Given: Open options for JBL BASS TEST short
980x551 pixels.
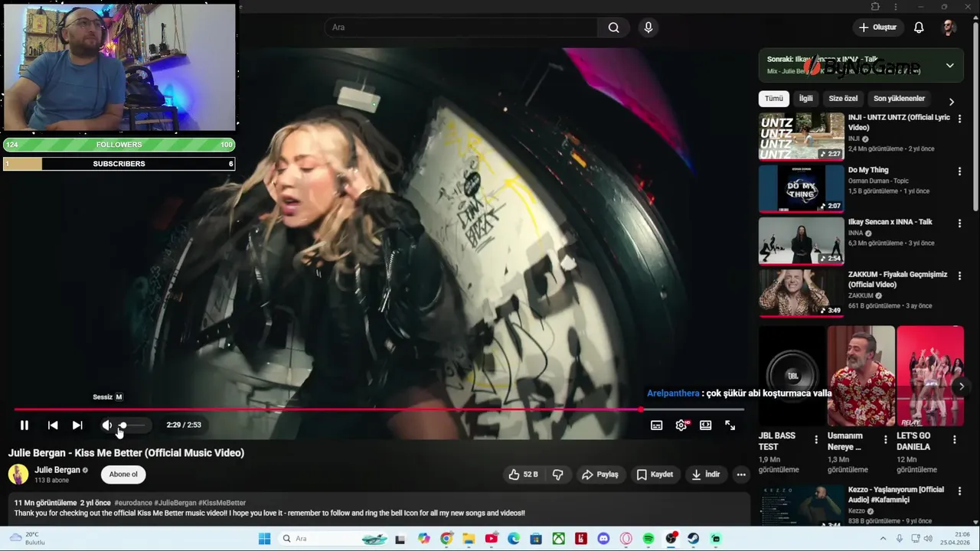Looking at the screenshot, I should (x=816, y=439).
